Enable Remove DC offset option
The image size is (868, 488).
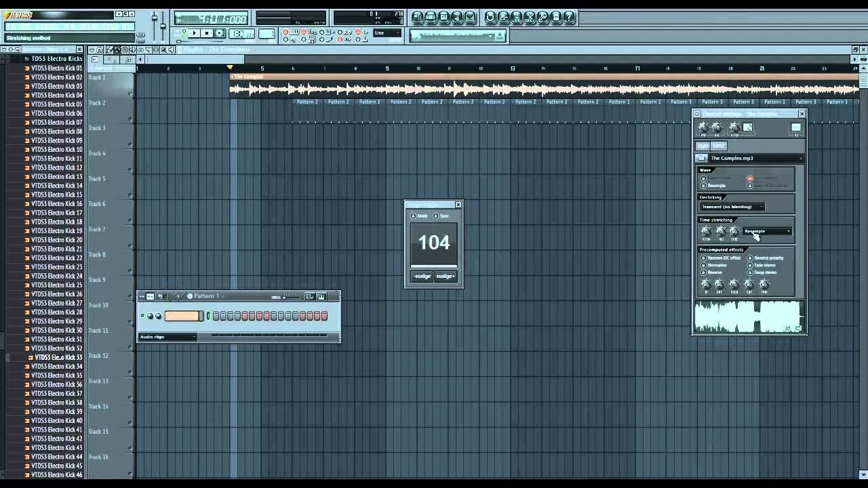pos(721,258)
